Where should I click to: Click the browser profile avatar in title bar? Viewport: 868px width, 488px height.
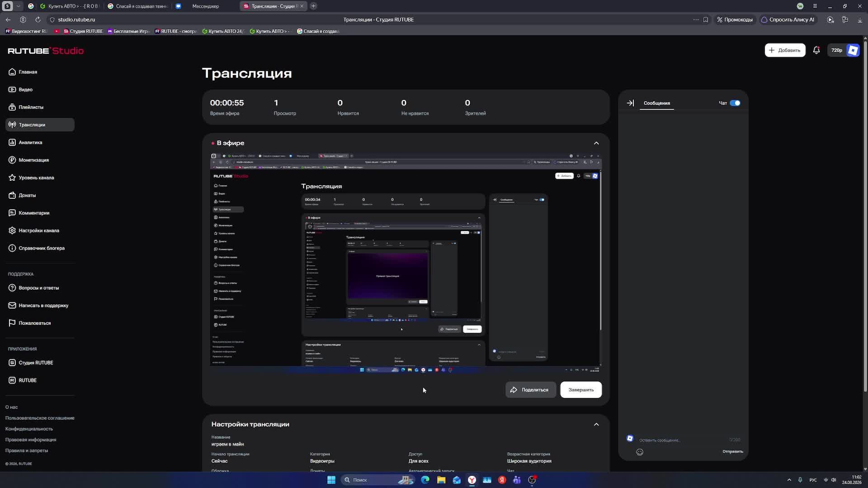[x=800, y=6]
